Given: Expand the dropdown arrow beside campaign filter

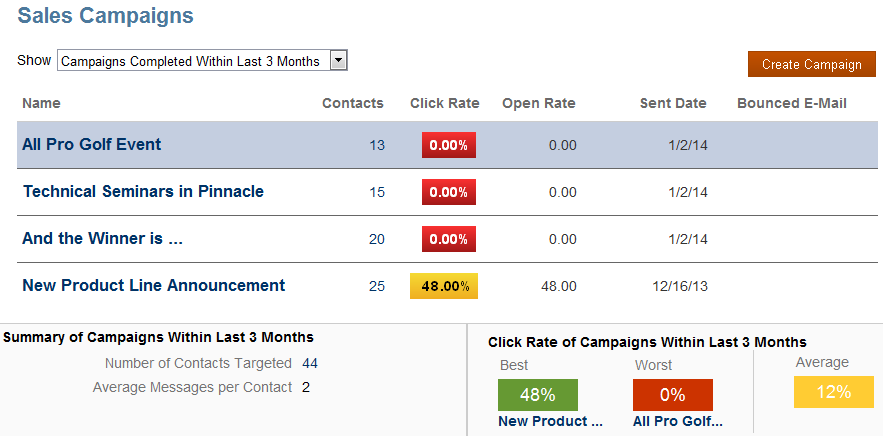Looking at the screenshot, I should pos(338,61).
